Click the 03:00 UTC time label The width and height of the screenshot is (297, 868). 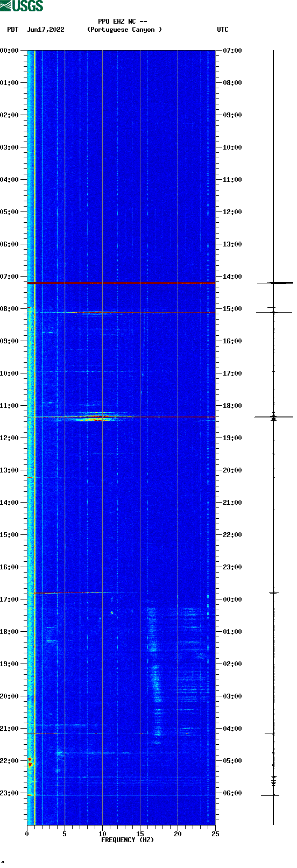(x=232, y=696)
